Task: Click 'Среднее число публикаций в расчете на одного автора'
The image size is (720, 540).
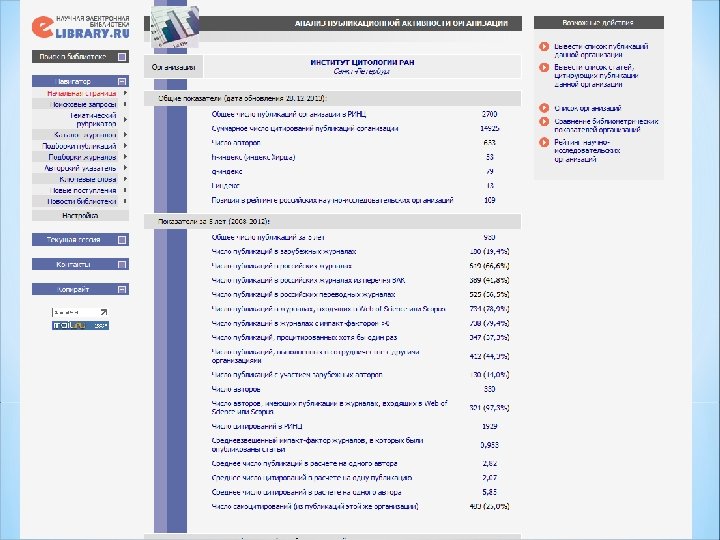Action: click(304, 464)
